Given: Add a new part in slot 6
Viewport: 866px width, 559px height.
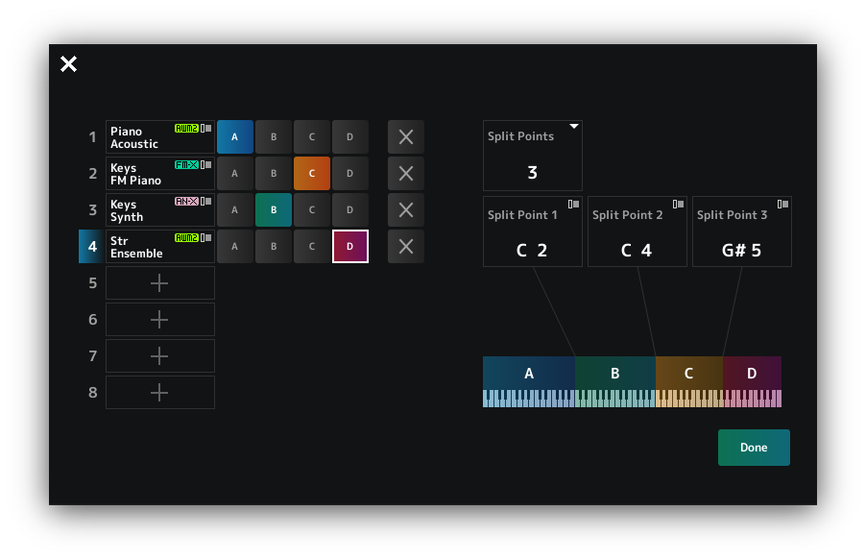Looking at the screenshot, I should (160, 319).
